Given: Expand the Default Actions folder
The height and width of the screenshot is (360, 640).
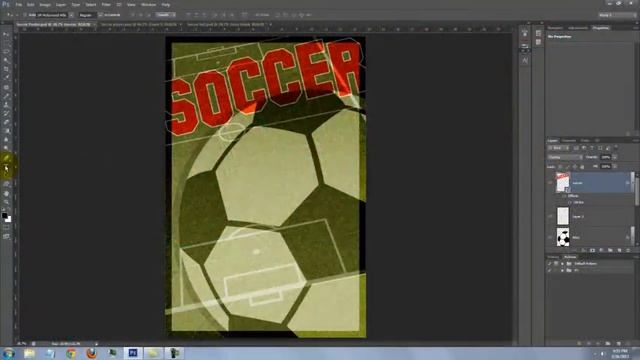Looking at the screenshot, I should [x=562, y=264].
